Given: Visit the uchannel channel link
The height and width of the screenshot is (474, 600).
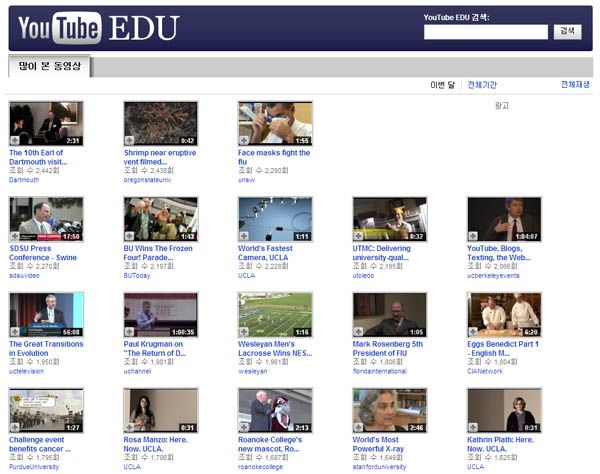Looking at the screenshot, I should pos(137,371).
